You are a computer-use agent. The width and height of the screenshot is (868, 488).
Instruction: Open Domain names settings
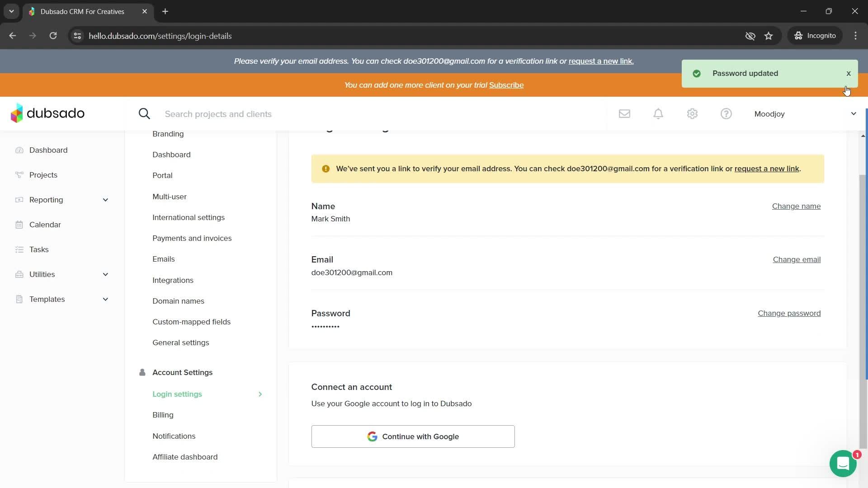tap(178, 301)
